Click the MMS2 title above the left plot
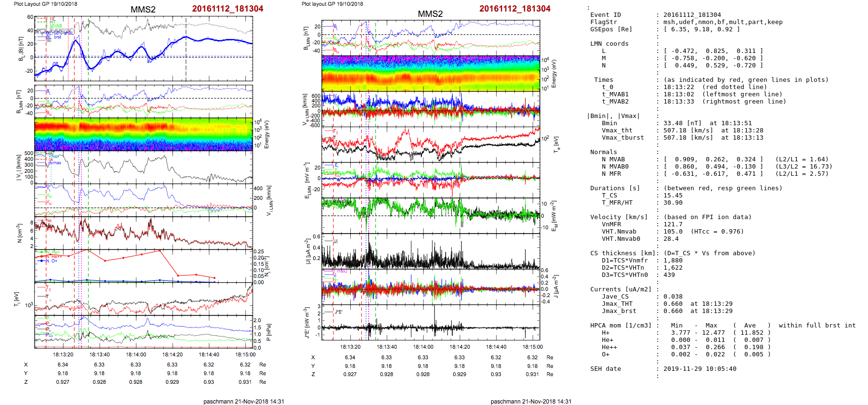Screen dimensions: 868x405 click(x=143, y=10)
